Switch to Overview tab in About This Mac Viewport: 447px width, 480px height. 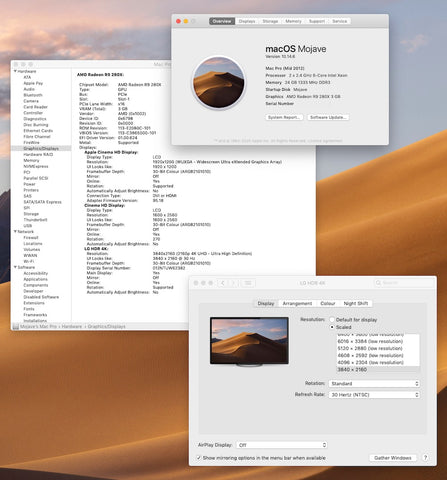pos(222,21)
